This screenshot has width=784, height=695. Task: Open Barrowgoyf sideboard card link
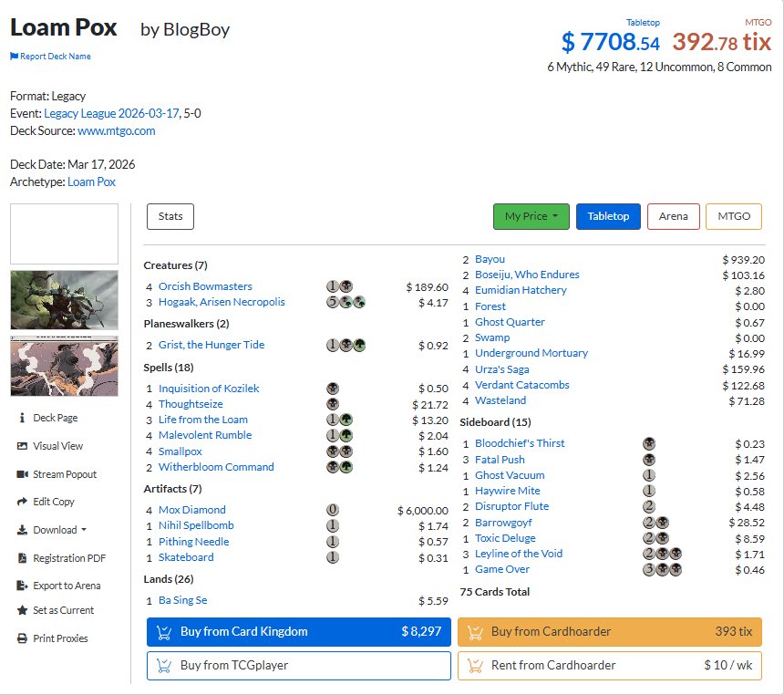[503, 523]
